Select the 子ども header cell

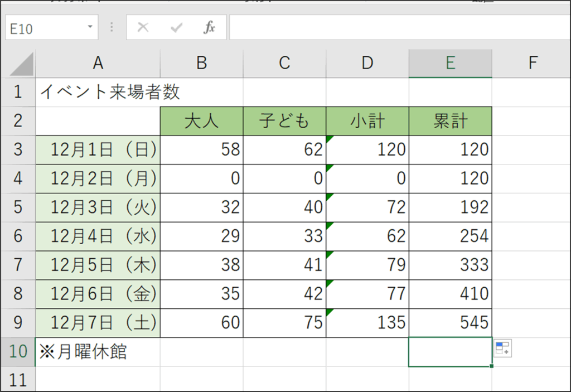[x=284, y=121]
